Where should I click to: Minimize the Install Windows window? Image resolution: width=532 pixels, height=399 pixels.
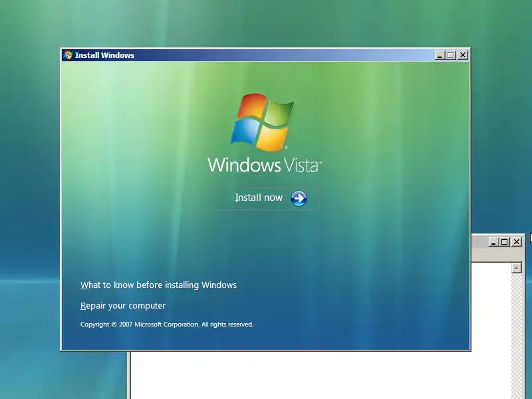[440, 55]
